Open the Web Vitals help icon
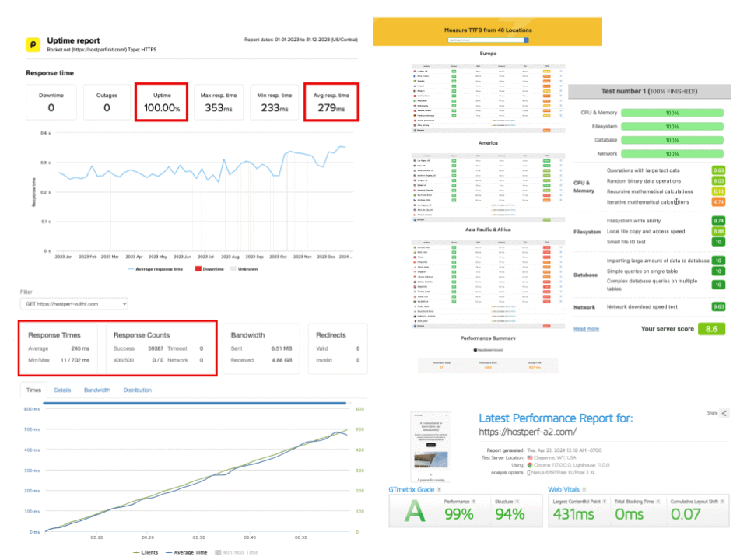The width and height of the screenshot is (747, 560). point(584,489)
